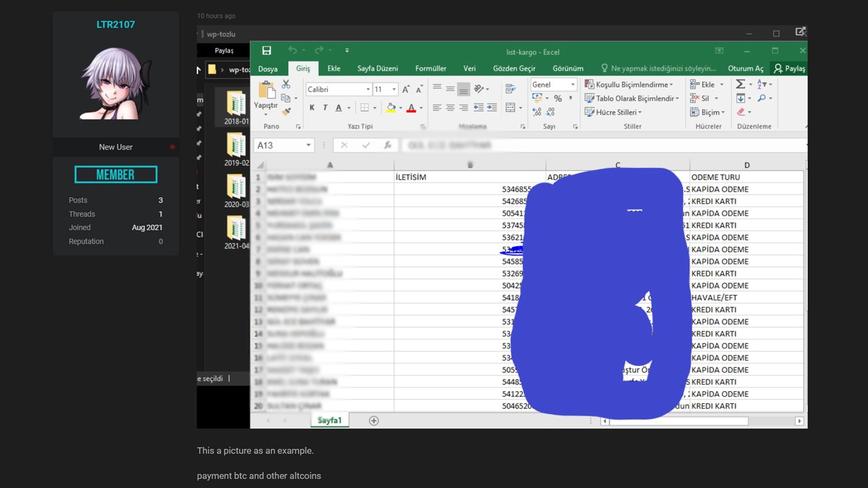Click the Yapıştır (Paste) clipboard icon

point(266,94)
